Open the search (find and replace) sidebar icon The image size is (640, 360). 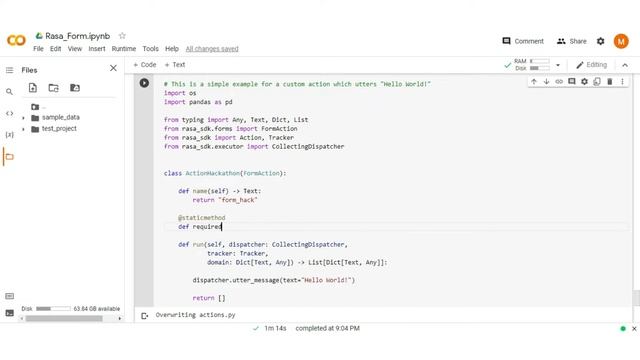coord(9,92)
